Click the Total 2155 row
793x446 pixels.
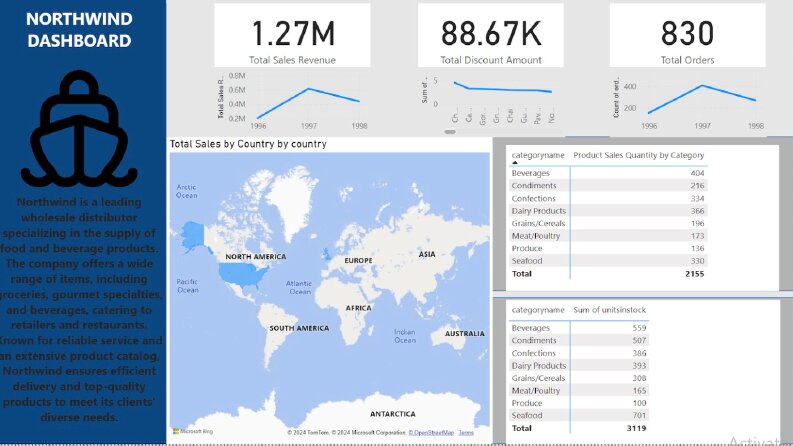click(x=607, y=274)
